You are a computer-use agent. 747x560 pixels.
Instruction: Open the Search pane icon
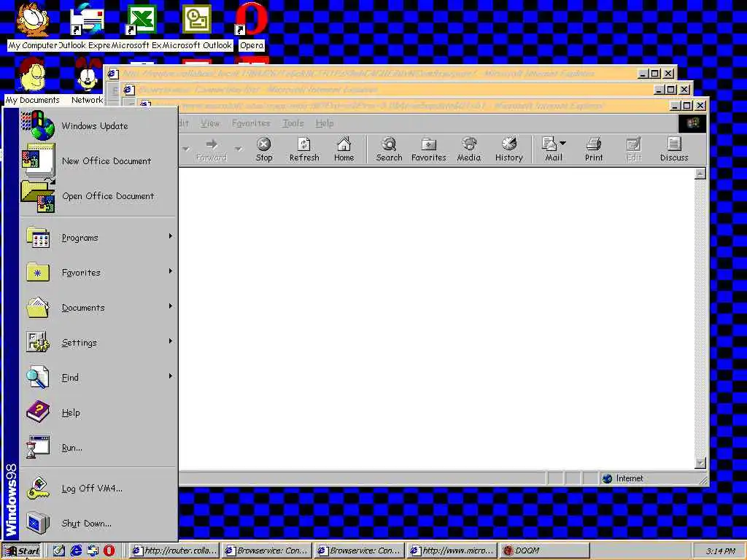coord(390,149)
